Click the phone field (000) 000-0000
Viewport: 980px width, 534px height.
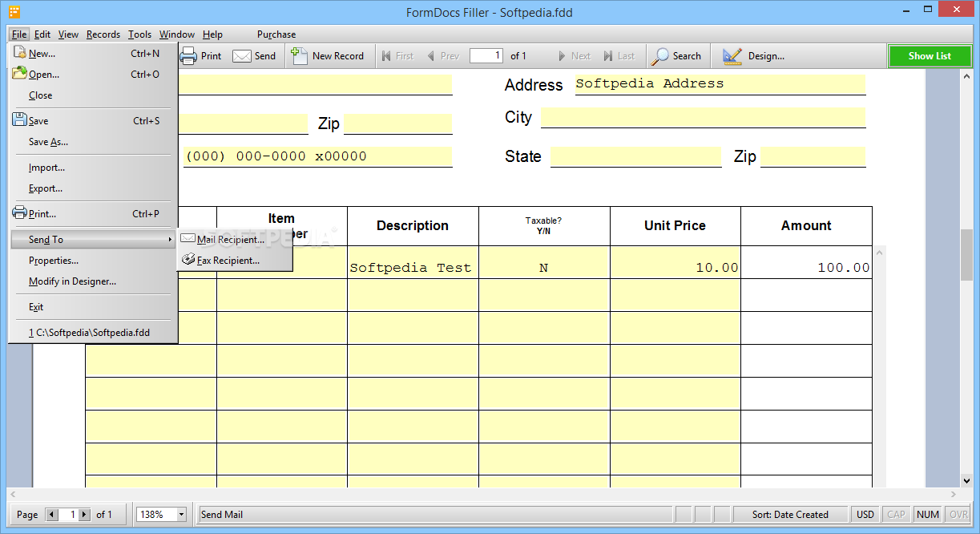pyautogui.click(x=317, y=156)
